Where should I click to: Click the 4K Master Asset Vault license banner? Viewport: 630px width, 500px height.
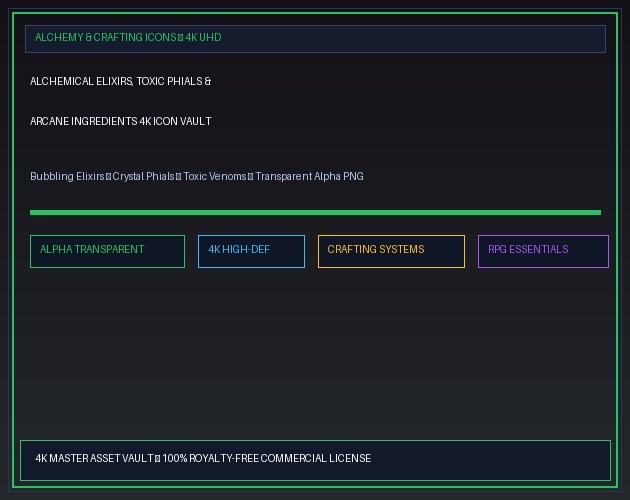pyautogui.click(x=315, y=460)
